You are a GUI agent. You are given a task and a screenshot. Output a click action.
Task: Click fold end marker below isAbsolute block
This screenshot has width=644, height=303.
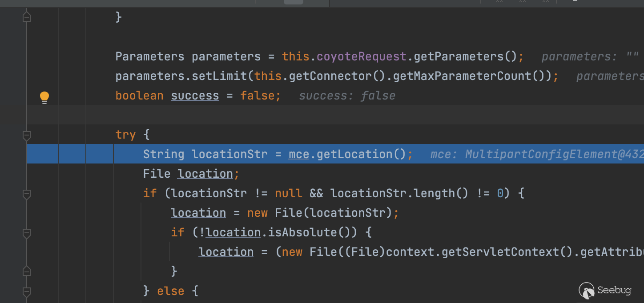tap(27, 271)
